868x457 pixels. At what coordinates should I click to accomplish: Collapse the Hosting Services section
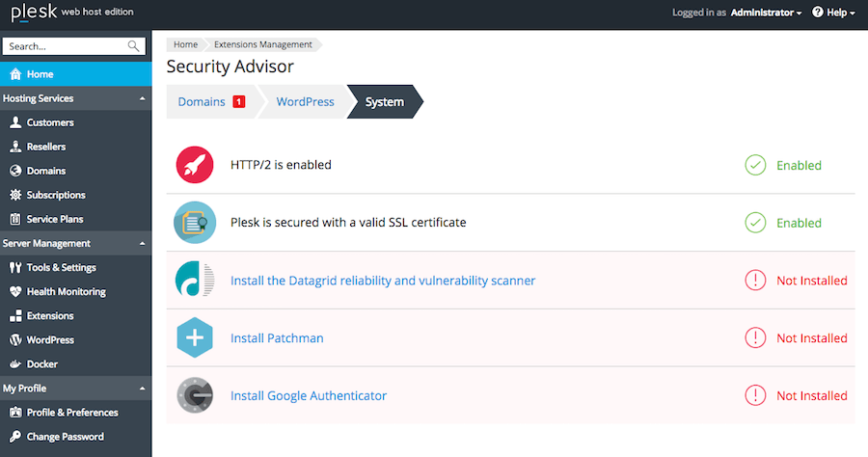[x=143, y=98]
